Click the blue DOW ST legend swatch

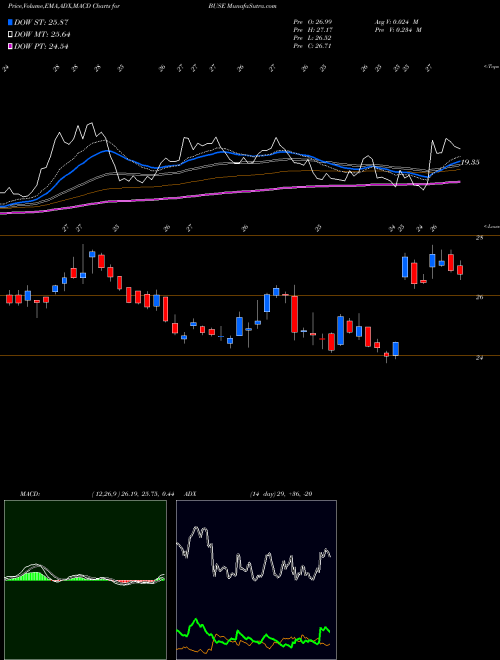(x=10, y=22)
